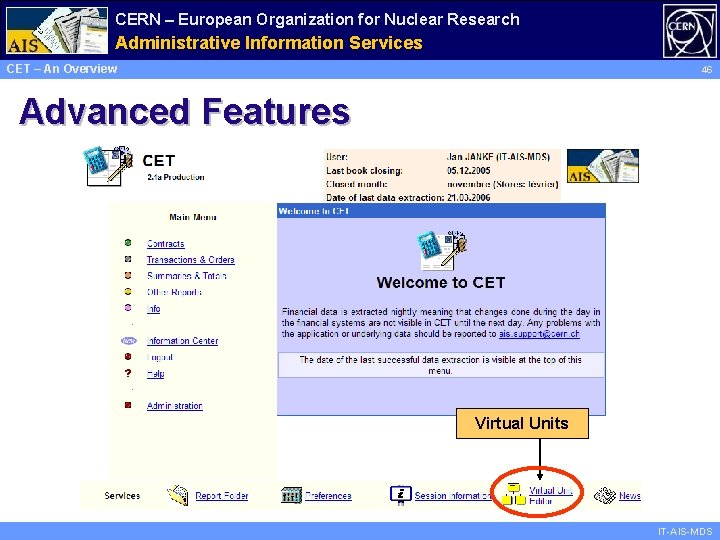
Task: Click 'Date of last data extraction' label
Action: 385,198
